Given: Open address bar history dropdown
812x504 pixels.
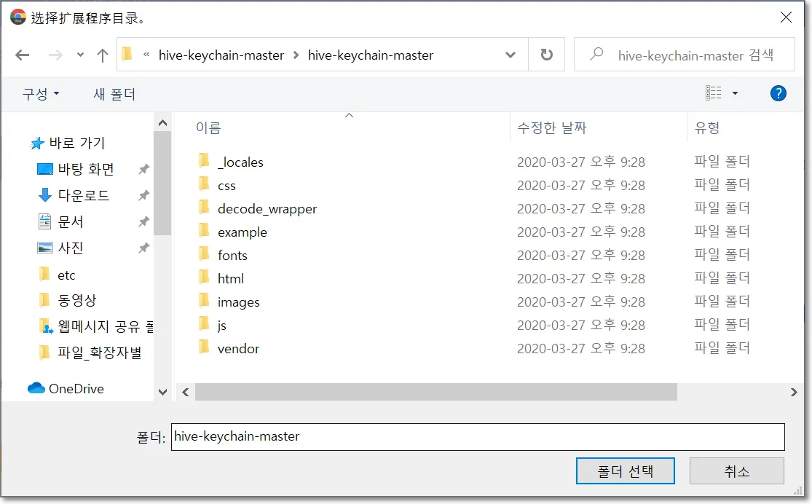Looking at the screenshot, I should [510, 55].
